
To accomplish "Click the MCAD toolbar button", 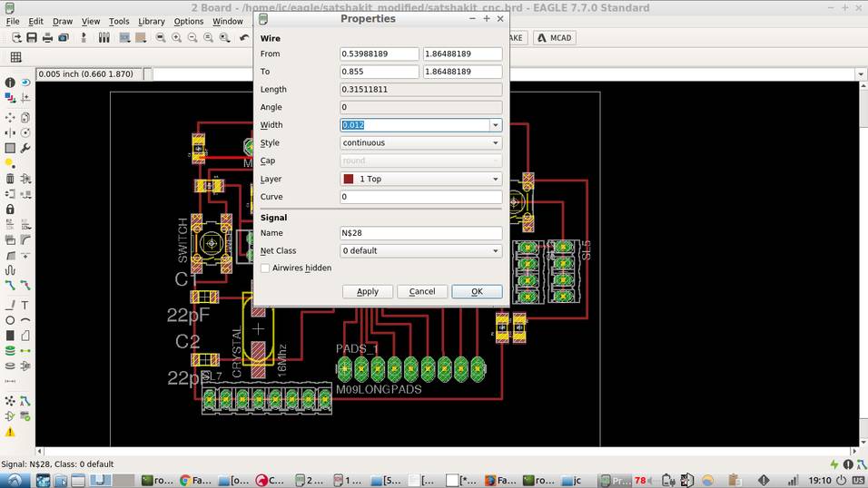I will [555, 37].
